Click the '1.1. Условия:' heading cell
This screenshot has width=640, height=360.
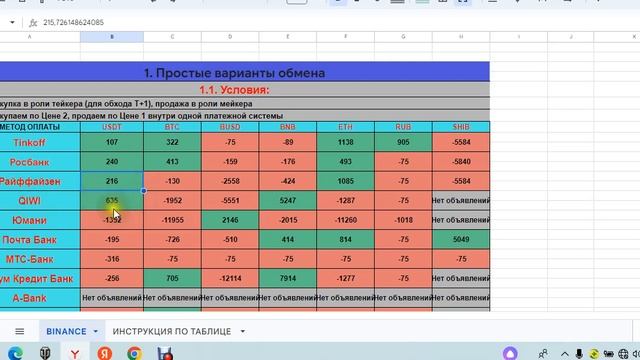click(x=234, y=90)
